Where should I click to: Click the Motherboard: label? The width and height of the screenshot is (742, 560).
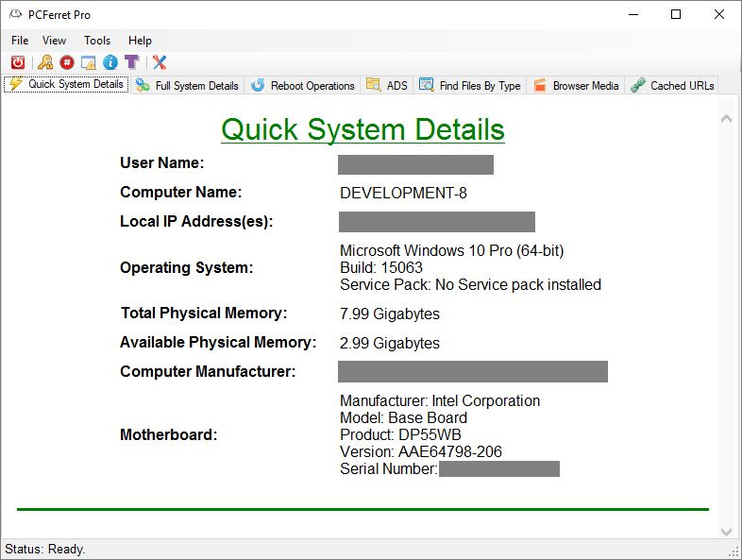tap(168, 434)
